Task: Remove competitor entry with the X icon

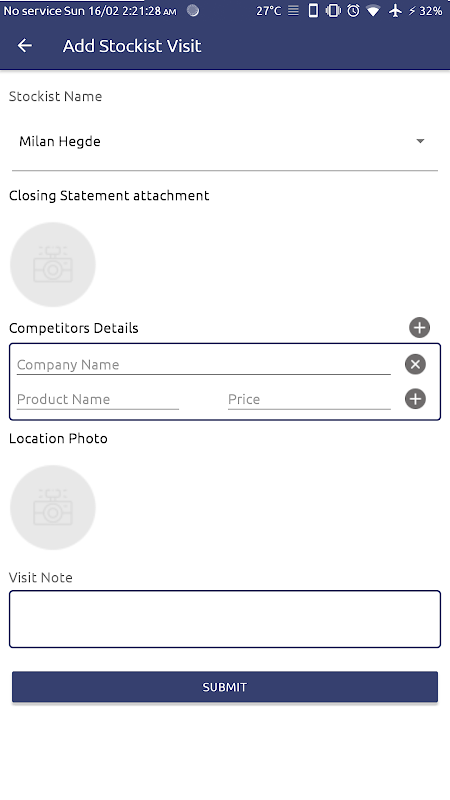Action: coord(415,364)
